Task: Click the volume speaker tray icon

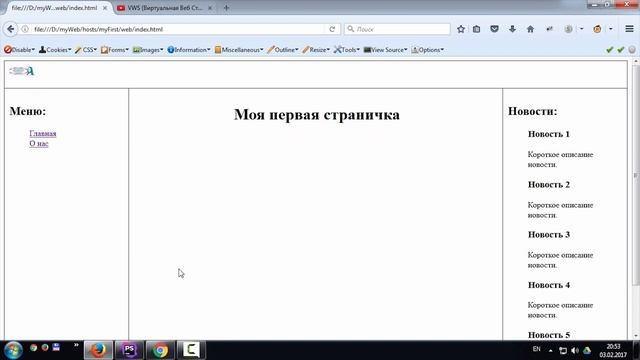Action: 575,350
